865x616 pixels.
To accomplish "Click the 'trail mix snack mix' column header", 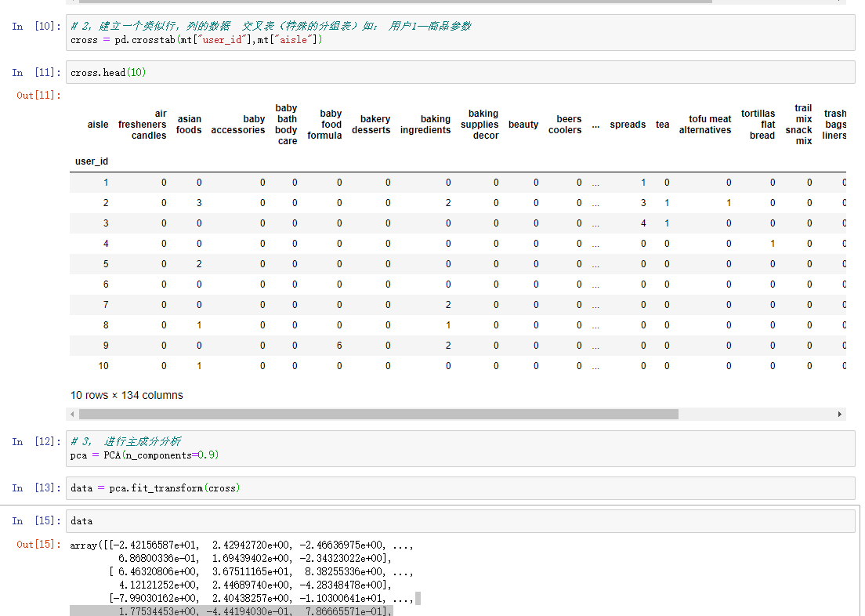I will [799, 124].
